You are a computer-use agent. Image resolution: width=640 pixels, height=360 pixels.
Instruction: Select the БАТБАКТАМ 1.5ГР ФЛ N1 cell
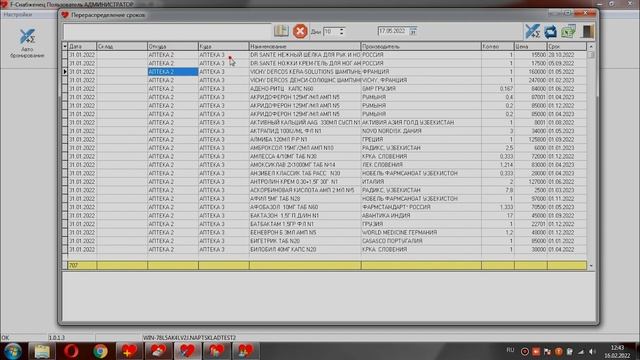coord(305,224)
